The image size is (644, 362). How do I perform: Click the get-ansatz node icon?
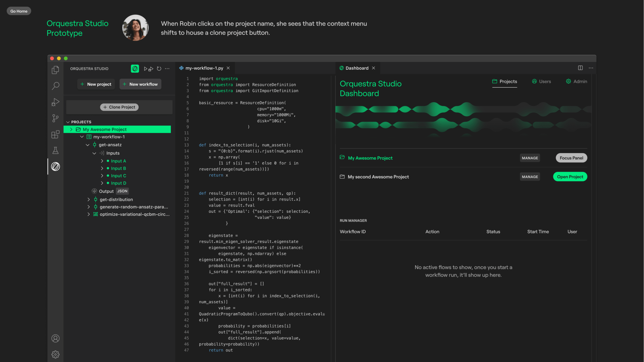click(95, 145)
